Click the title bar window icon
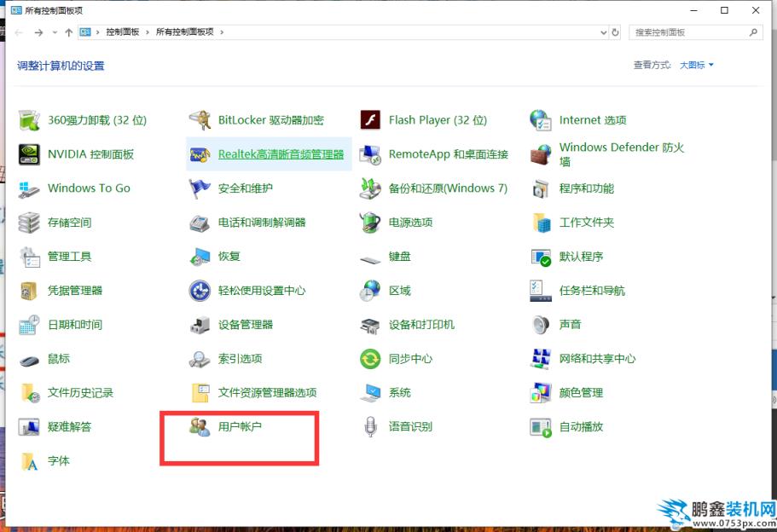This screenshot has height=532, width=777. click(x=16, y=10)
